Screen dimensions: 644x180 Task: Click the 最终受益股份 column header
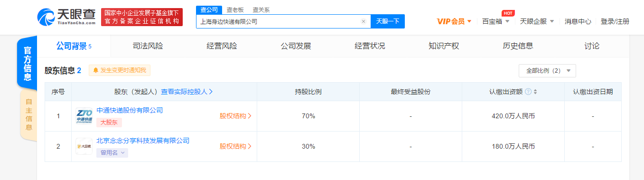pos(411,92)
